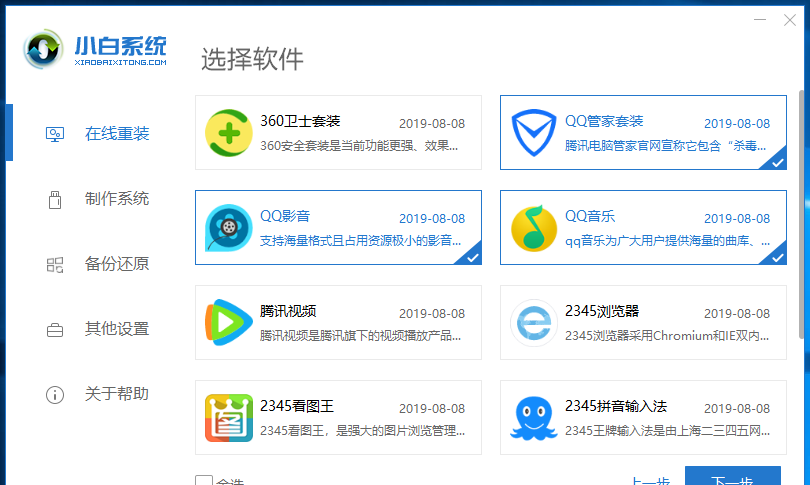Click 2345浏览器 description about Chromium
Image resolution: width=810 pixels, height=485 pixels.
pyautogui.click(x=667, y=336)
